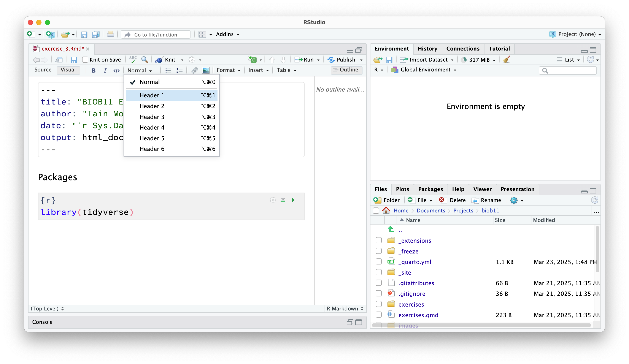
Task: Choose Header 2 from the style menu
Action: [x=152, y=106]
